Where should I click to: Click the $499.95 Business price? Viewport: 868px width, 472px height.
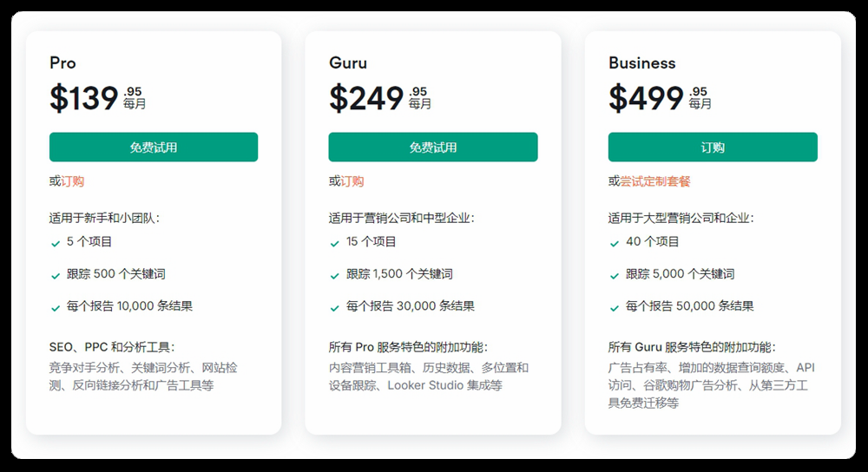pos(660,98)
